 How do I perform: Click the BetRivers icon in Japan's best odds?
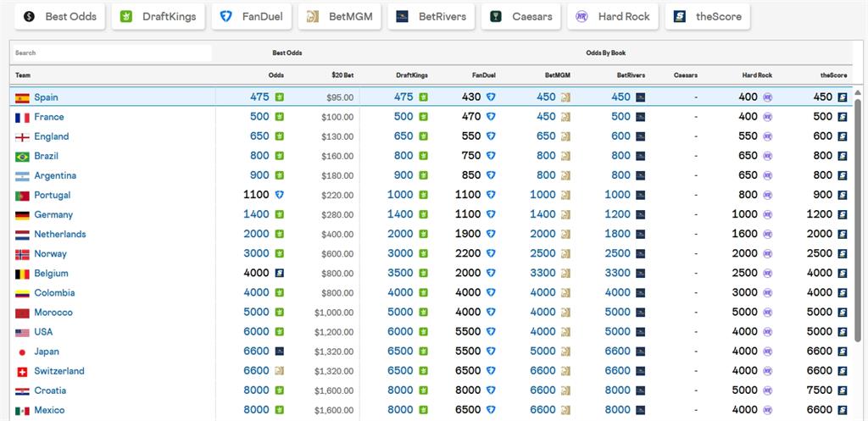pos(280,352)
